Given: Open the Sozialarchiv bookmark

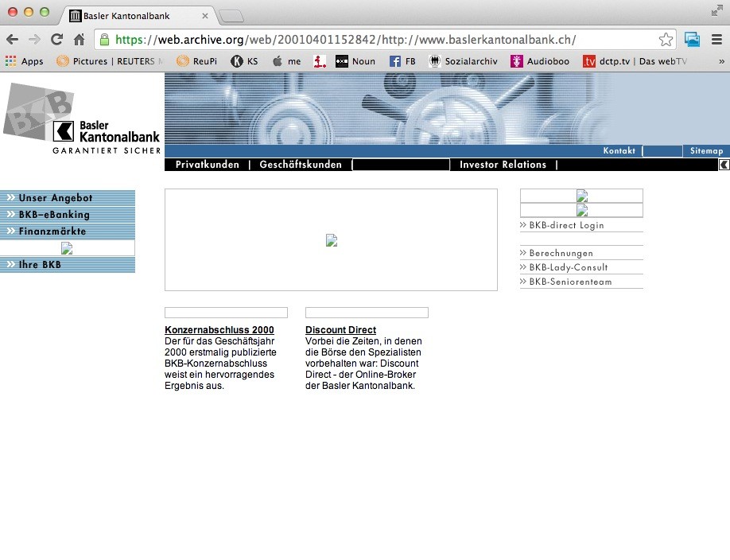Looking at the screenshot, I should click(x=464, y=61).
